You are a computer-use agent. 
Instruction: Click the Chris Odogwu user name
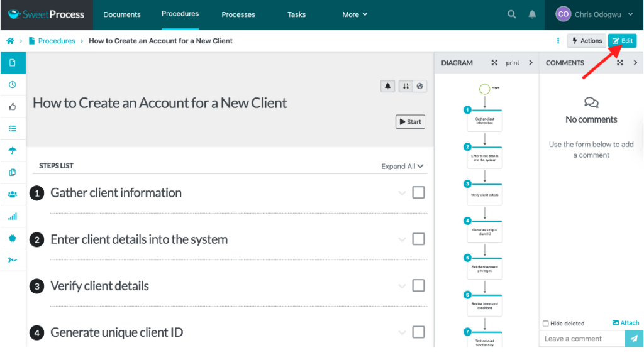point(597,14)
